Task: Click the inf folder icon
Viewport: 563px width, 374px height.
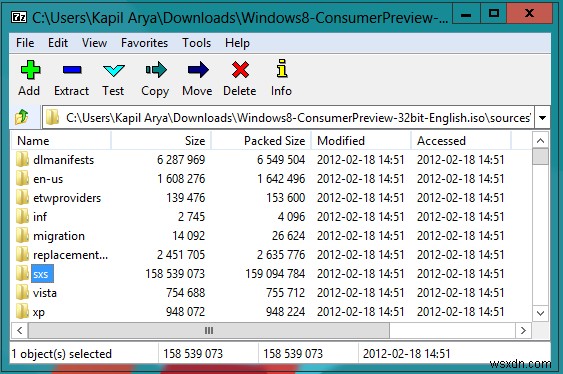Action: coord(22,216)
